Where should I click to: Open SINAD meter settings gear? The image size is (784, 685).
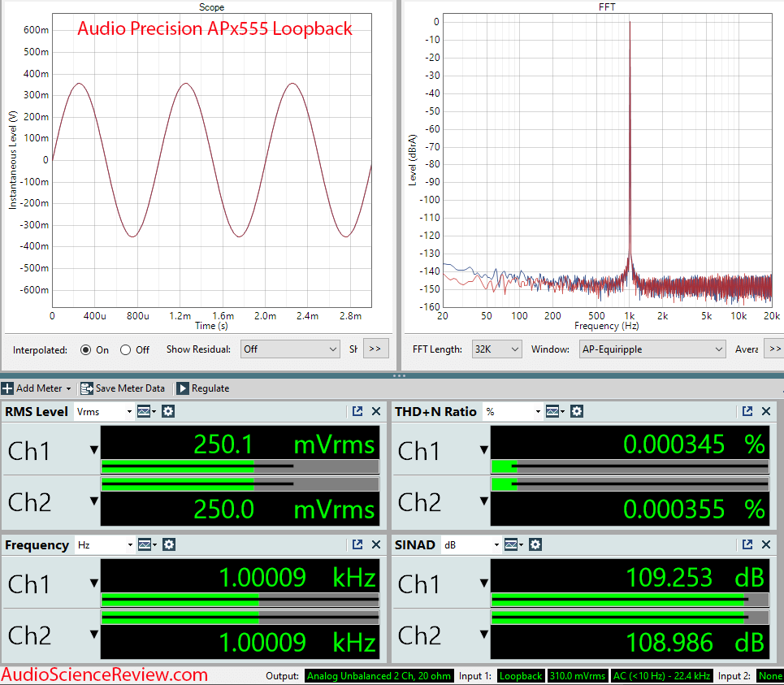coord(535,544)
